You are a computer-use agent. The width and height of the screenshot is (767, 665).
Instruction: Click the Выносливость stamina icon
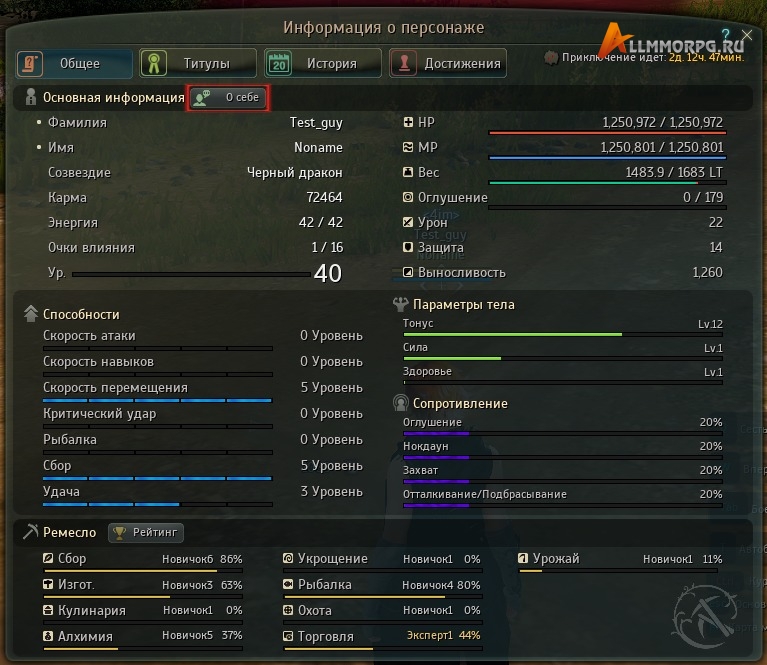[x=408, y=272]
